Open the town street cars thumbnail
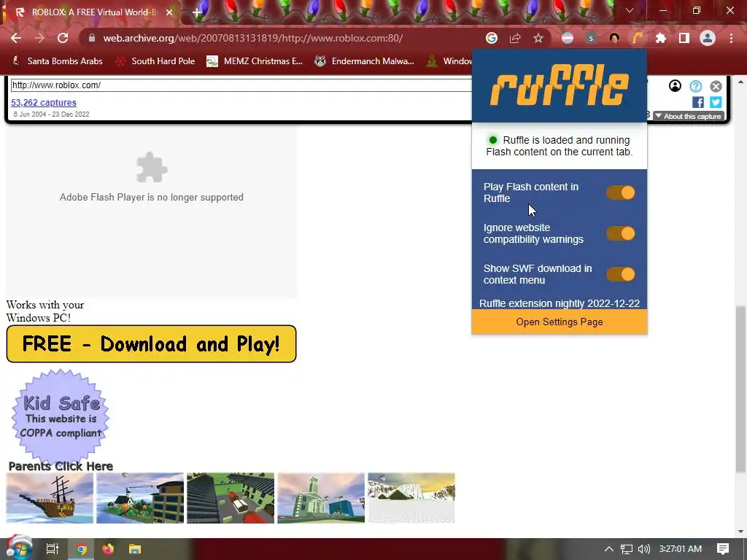This screenshot has width=747, height=560. click(x=231, y=498)
